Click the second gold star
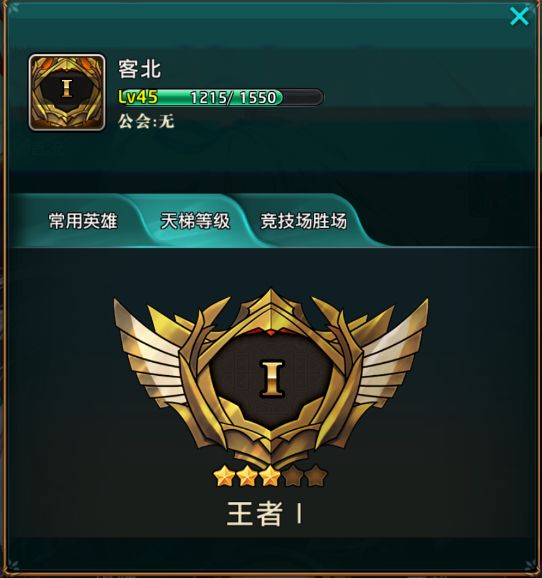Image resolution: width=542 pixels, height=578 pixels. (x=247, y=476)
